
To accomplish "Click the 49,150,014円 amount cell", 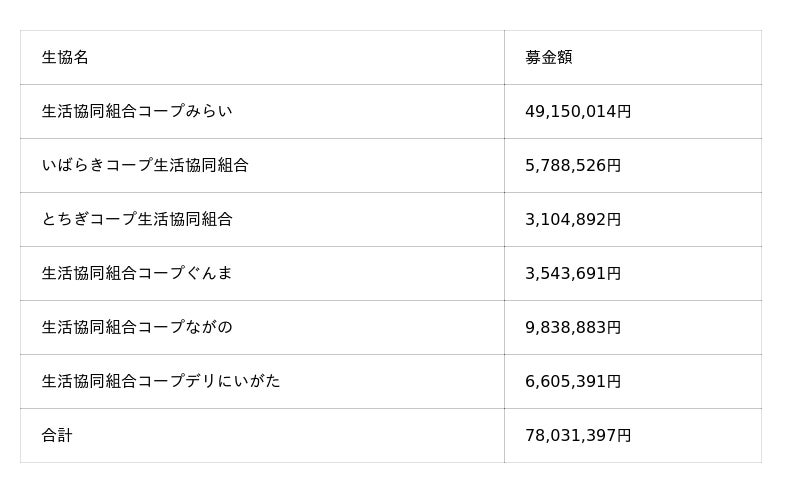I will 578,112.
